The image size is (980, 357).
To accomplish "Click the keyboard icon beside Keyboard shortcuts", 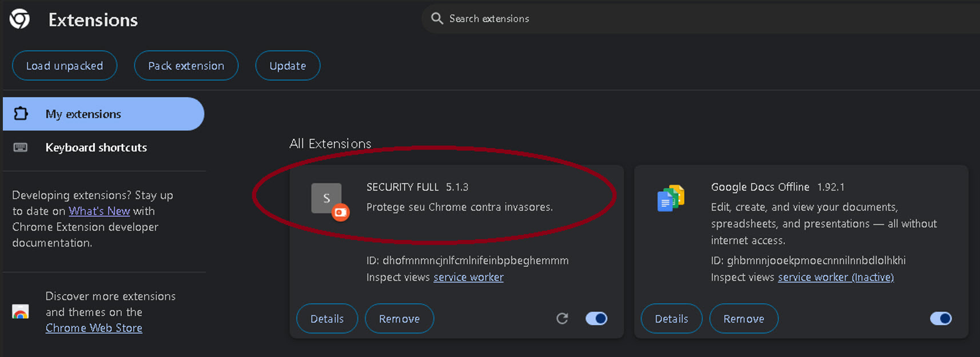I will pyautogui.click(x=21, y=147).
